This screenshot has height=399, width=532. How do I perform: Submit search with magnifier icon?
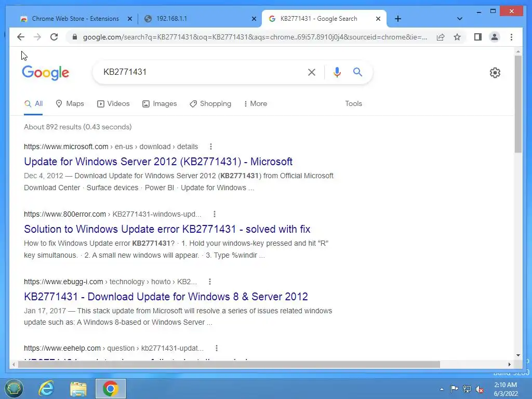coord(357,72)
